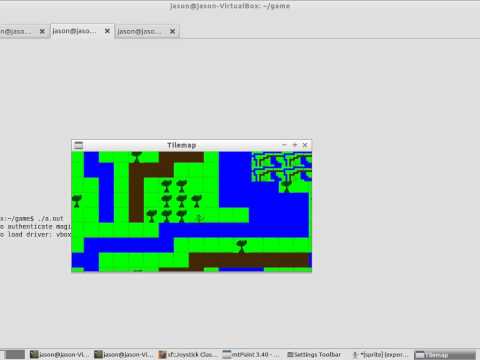
Task: Switch to the rightmost jason@jasc... terminal tab
Action: coord(147,31)
